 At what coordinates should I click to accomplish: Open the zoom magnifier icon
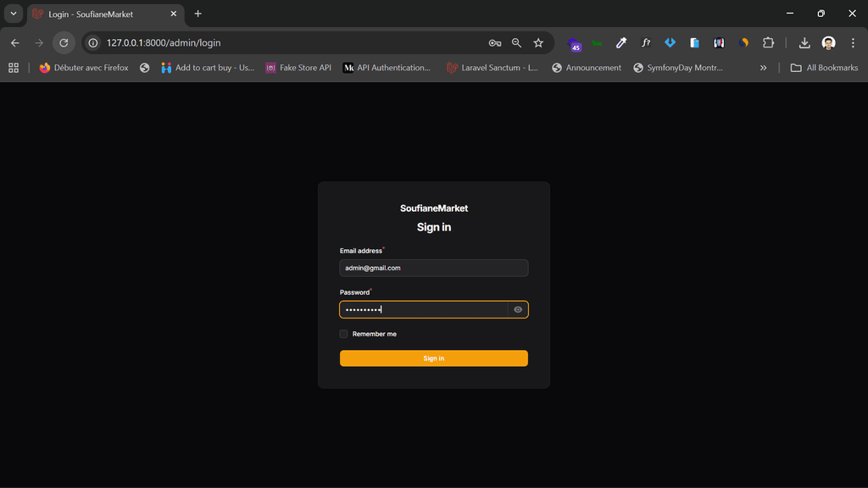516,42
